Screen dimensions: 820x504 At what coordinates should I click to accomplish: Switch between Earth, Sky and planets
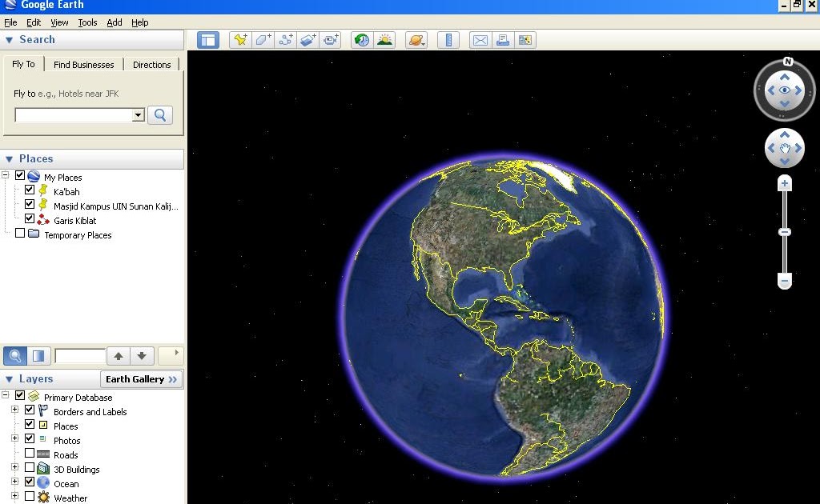click(416, 40)
